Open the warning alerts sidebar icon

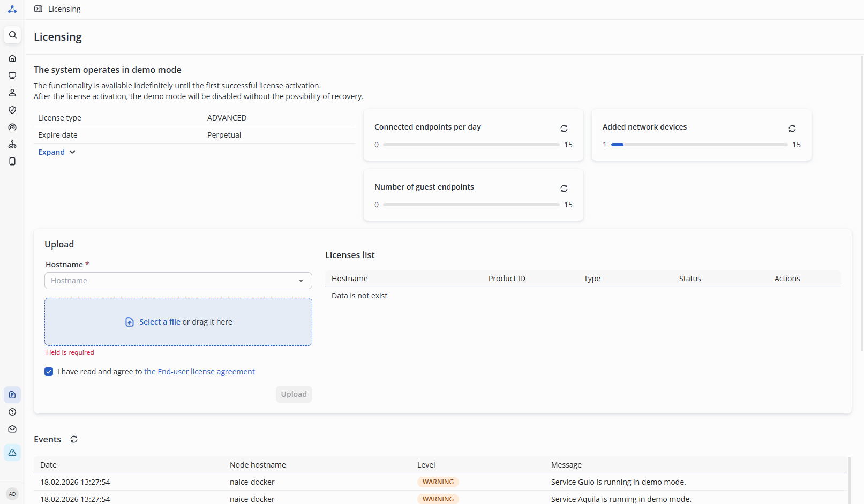coord(12,453)
